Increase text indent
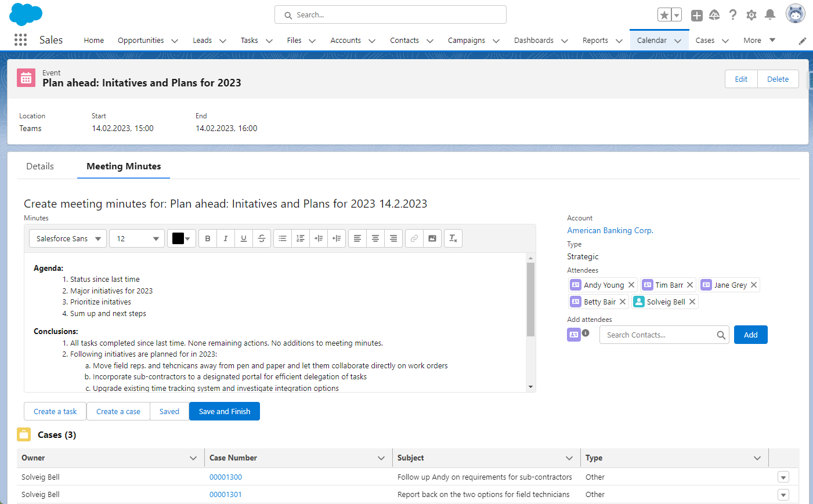Viewport: 813px width, 504px height. pos(319,238)
